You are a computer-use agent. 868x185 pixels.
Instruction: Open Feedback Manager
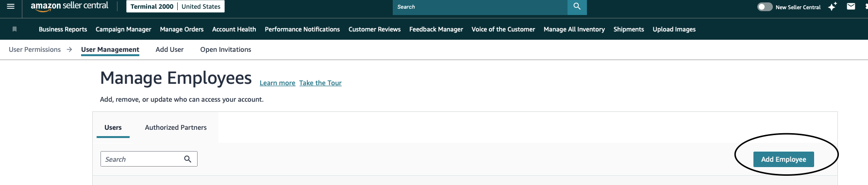pos(436,29)
